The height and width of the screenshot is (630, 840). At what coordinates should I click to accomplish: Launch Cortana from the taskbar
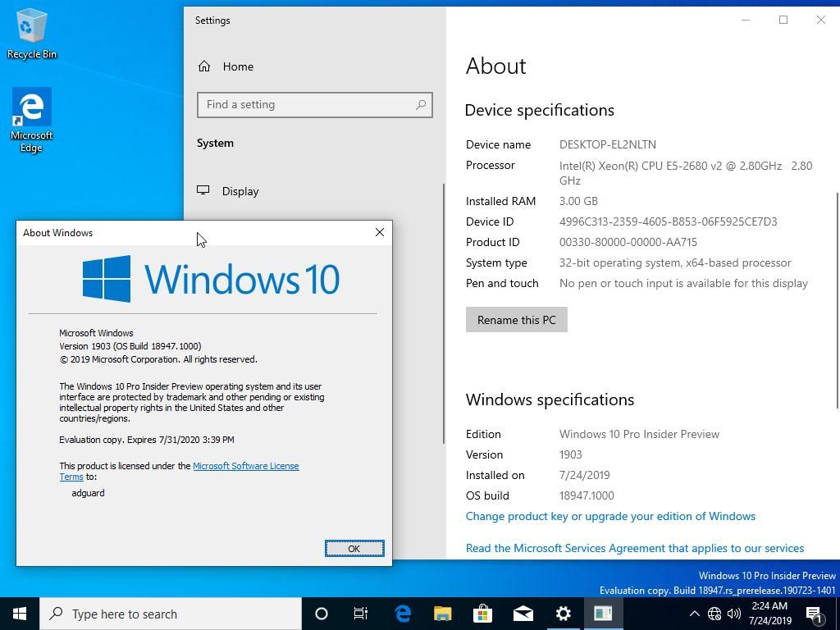click(x=322, y=614)
